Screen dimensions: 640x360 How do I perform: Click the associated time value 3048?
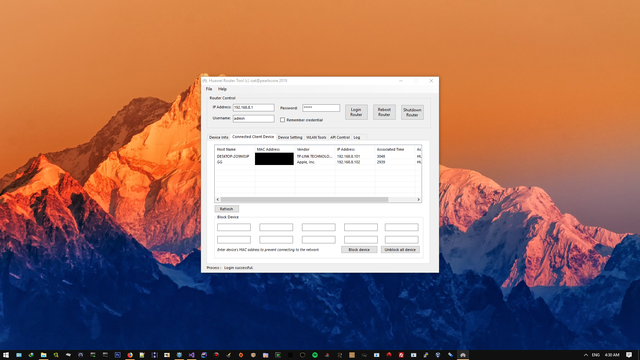click(x=381, y=156)
